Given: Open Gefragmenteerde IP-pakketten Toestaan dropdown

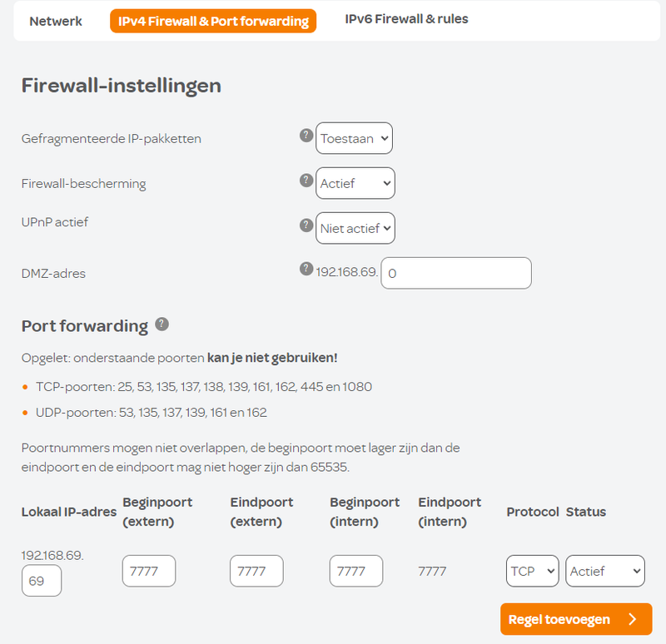Looking at the screenshot, I should pos(354,138).
